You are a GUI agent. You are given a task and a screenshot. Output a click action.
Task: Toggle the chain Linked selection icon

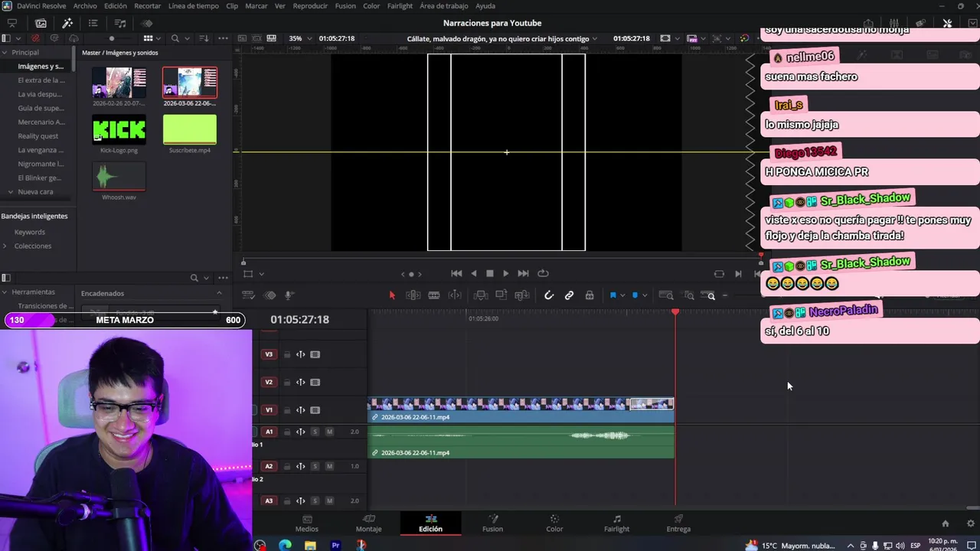pos(569,295)
